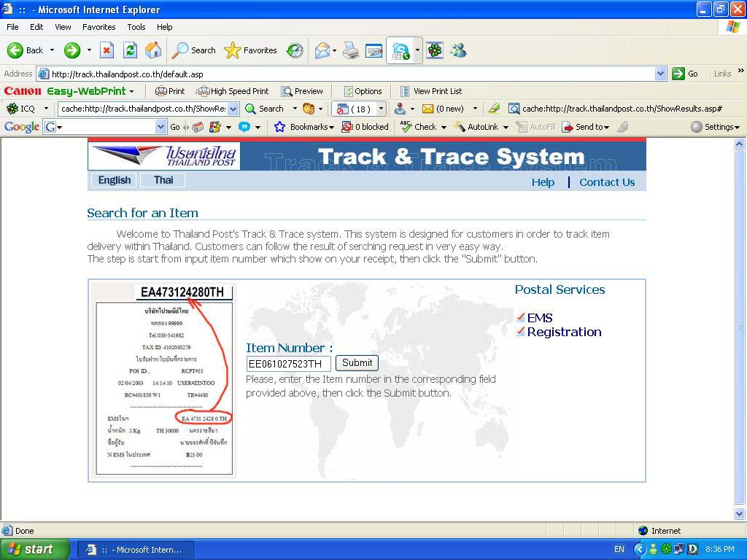This screenshot has width=747, height=560.
Task: Open the History icon in toolbar
Action: pos(295,50)
